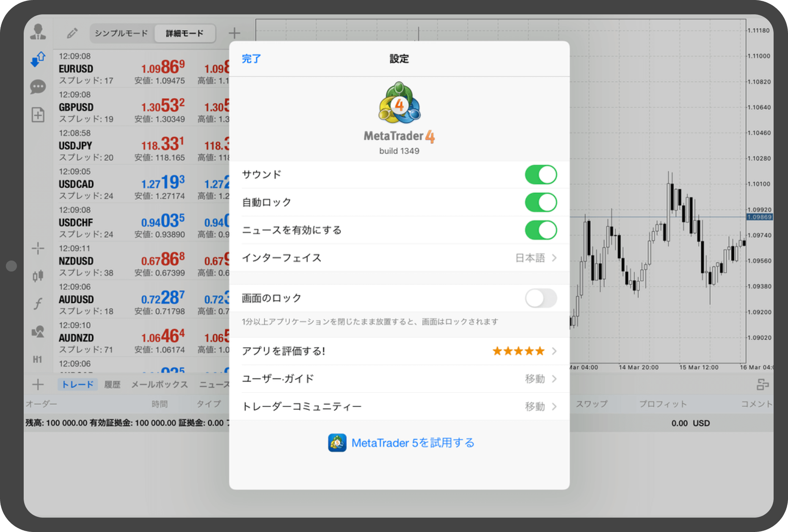
Task: Enable the 画面のロック switch
Action: (541, 298)
